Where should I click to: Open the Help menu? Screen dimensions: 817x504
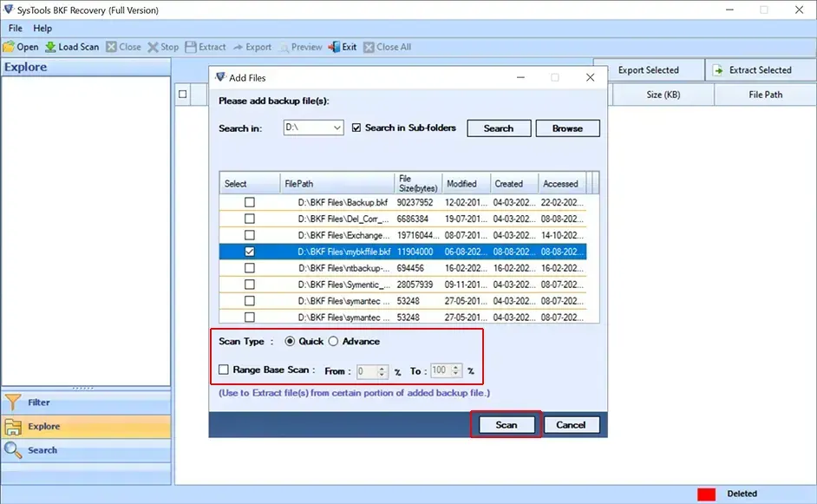coord(42,28)
